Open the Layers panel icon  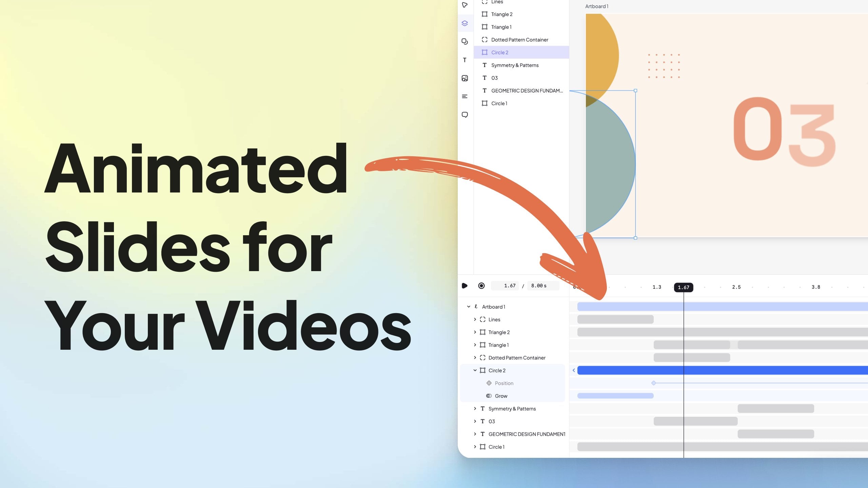(465, 23)
